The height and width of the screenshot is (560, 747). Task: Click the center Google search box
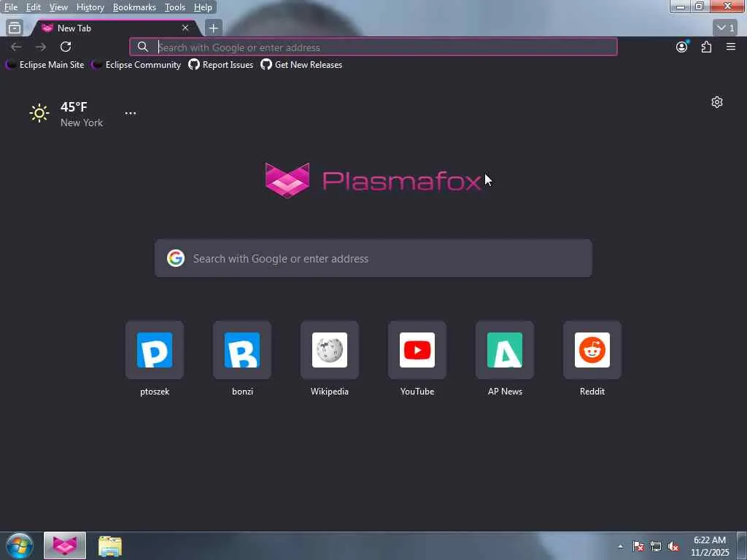[373, 259]
